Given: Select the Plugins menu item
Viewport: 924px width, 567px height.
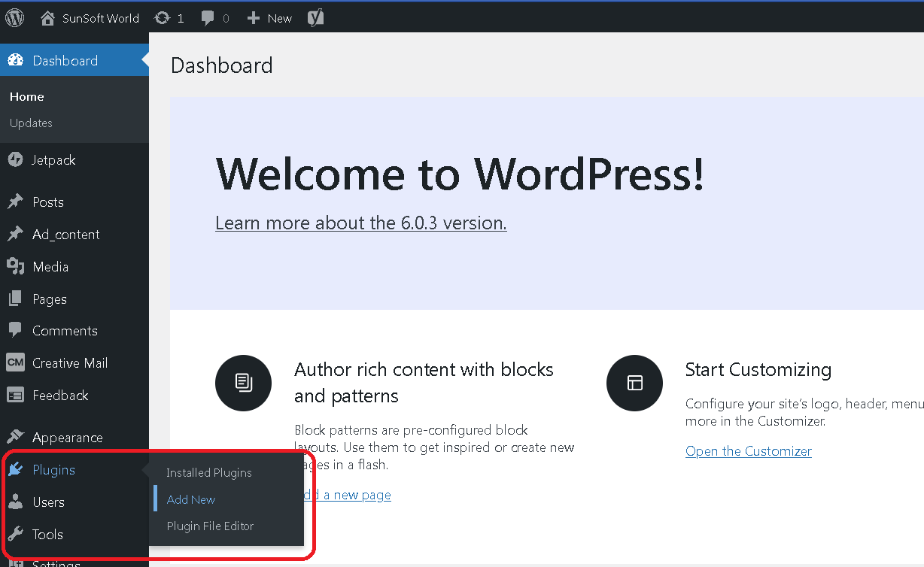Looking at the screenshot, I should click(74, 470).
